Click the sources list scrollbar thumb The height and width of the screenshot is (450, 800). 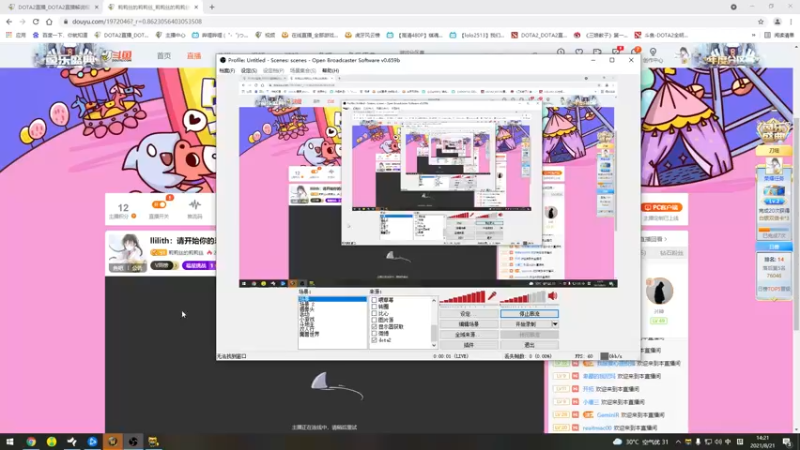point(434,333)
